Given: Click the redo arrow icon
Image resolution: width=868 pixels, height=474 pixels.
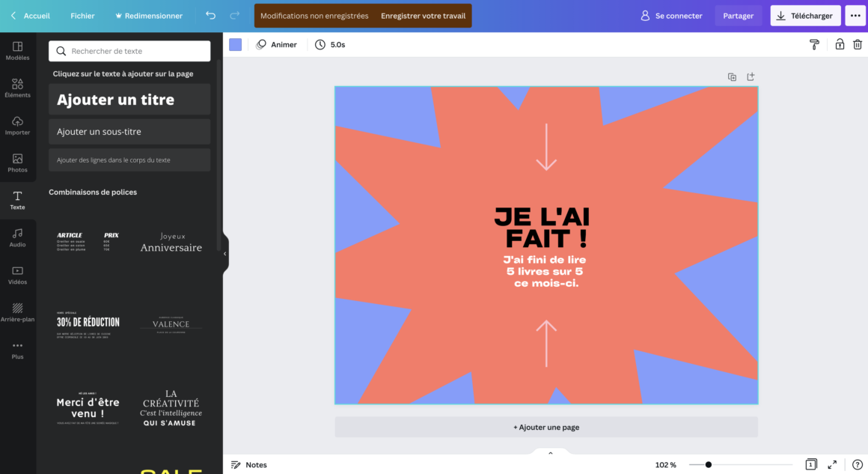Looking at the screenshot, I should 235,16.
